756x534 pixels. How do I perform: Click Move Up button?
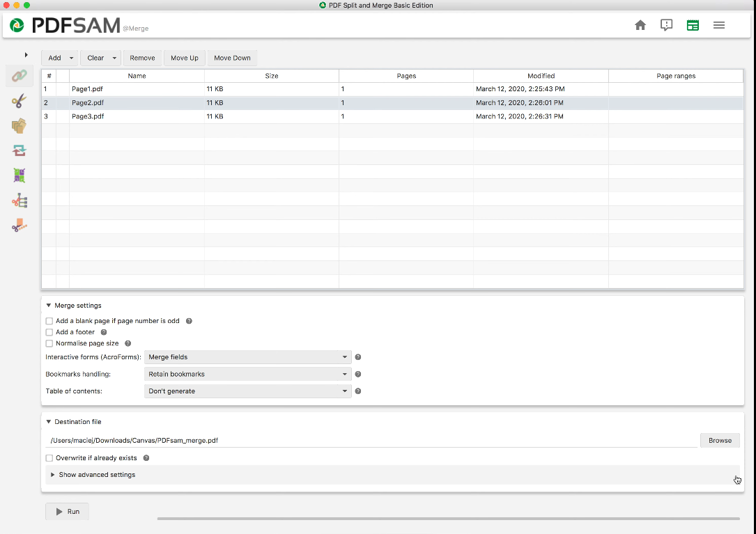185,58
